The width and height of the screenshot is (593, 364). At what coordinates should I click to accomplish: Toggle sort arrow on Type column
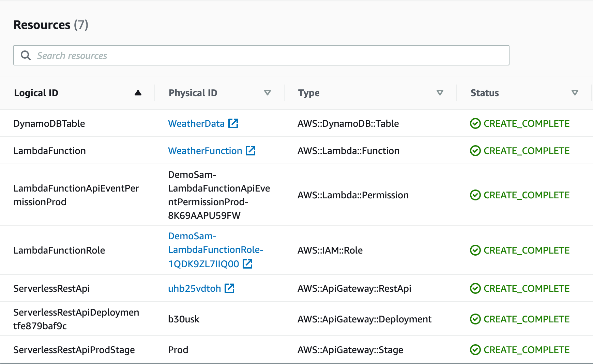(x=440, y=93)
